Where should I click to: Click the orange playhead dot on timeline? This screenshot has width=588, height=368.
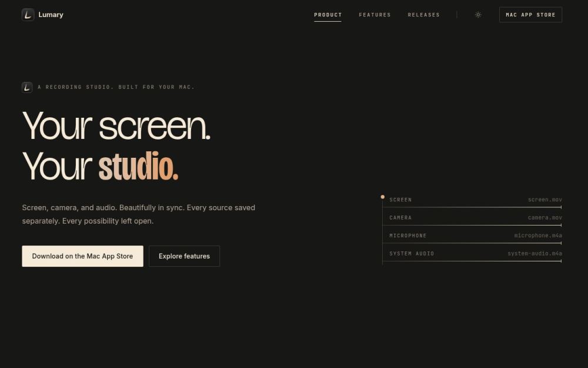383,197
